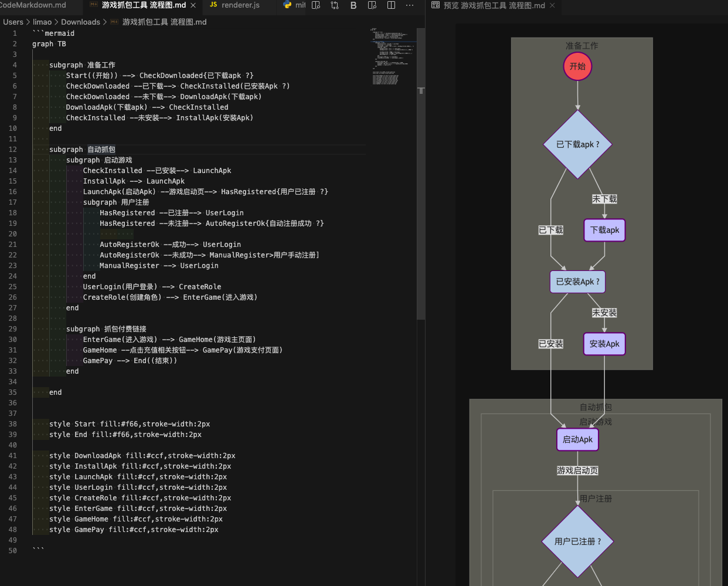This screenshot has width=728, height=586.
Task: Click the 已下载apk？ decision diamond
Action: pos(577,144)
